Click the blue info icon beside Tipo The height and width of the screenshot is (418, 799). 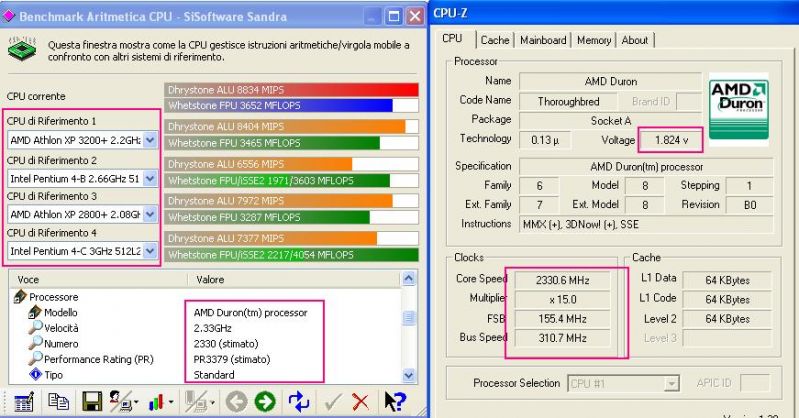35,374
